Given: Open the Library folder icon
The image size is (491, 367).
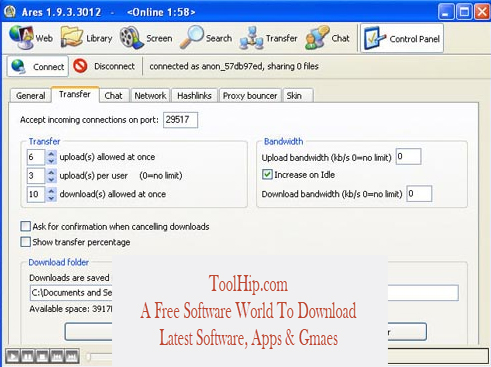Looking at the screenshot, I should (x=72, y=38).
